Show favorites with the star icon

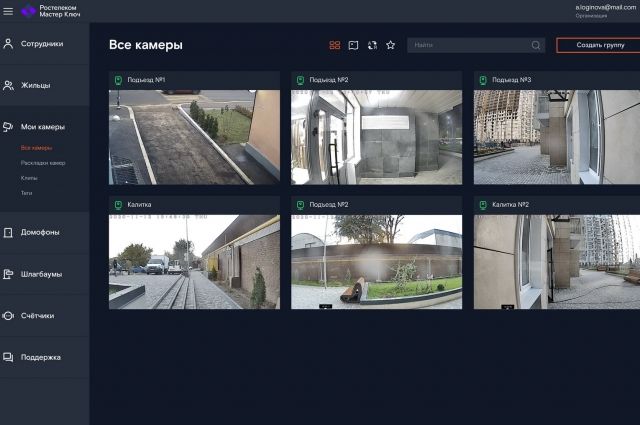(x=391, y=45)
